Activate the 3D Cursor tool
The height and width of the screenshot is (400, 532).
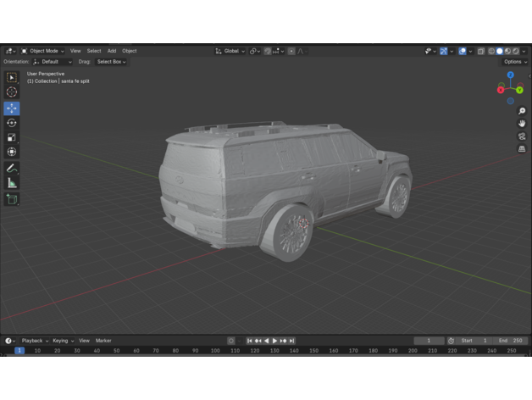12,92
